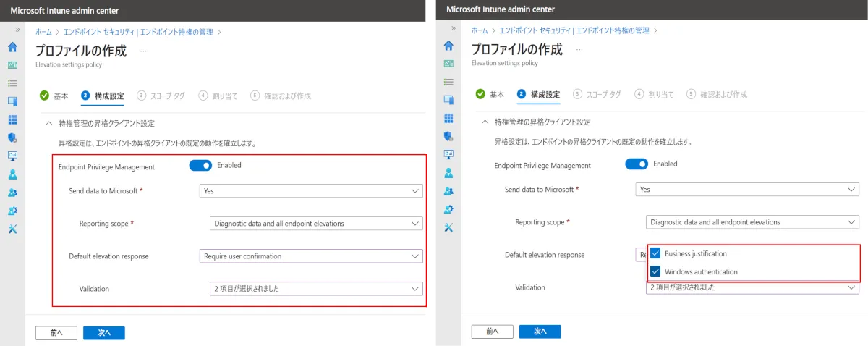Open All services list icon, right window

(x=448, y=82)
